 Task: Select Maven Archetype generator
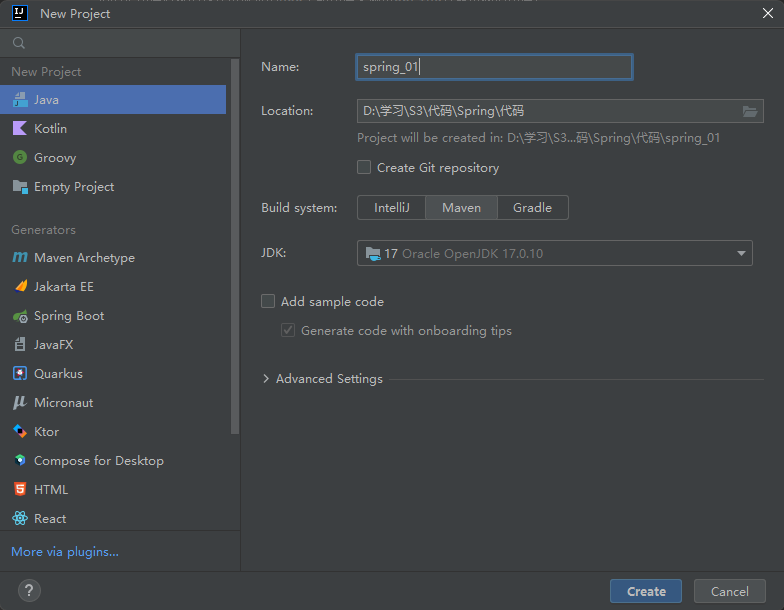pyautogui.click(x=113, y=258)
